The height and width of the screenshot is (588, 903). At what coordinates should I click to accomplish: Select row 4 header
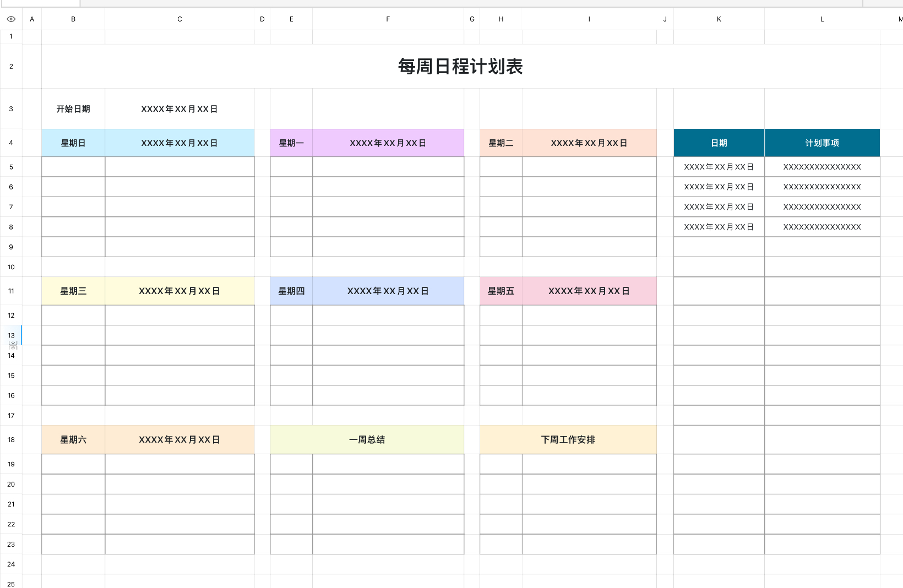pyautogui.click(x=11, y=143)
